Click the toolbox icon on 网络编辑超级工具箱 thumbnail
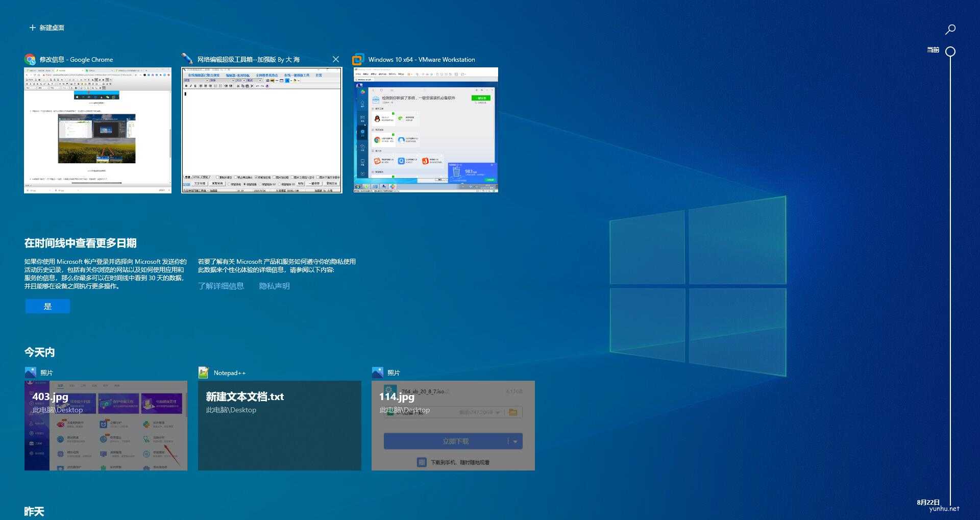980x520 pixels. click(x=187, y=59)
